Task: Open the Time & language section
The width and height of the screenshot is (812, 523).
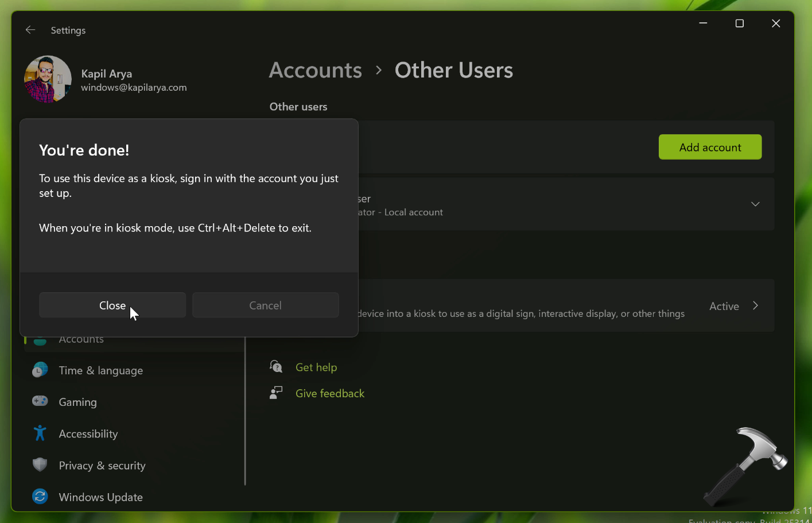Action: [101, 371]
